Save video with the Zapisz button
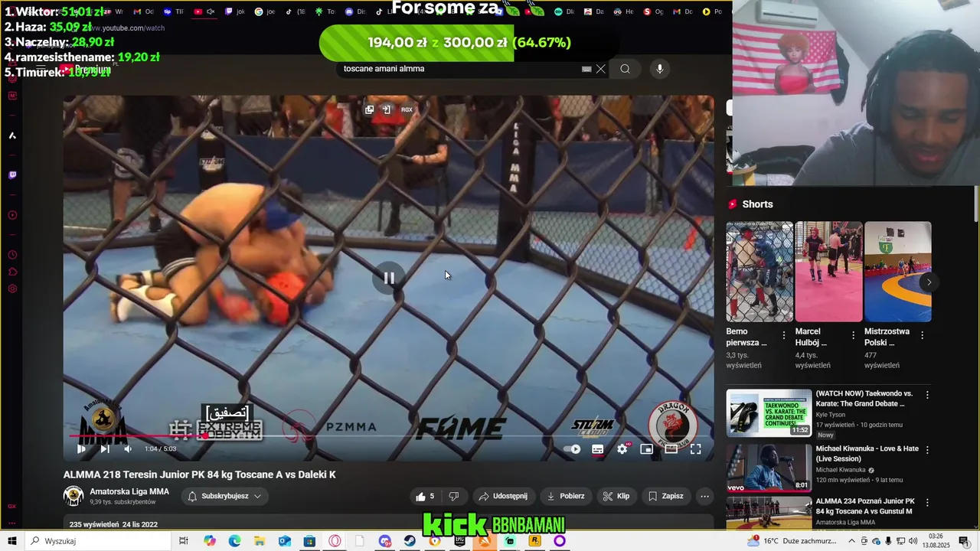 [665, 496]
